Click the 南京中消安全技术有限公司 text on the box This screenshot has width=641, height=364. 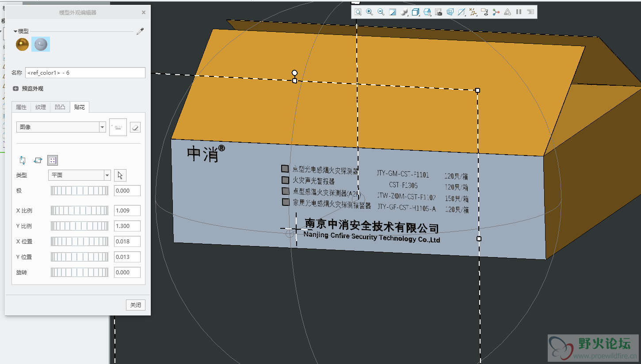(372, 226)
